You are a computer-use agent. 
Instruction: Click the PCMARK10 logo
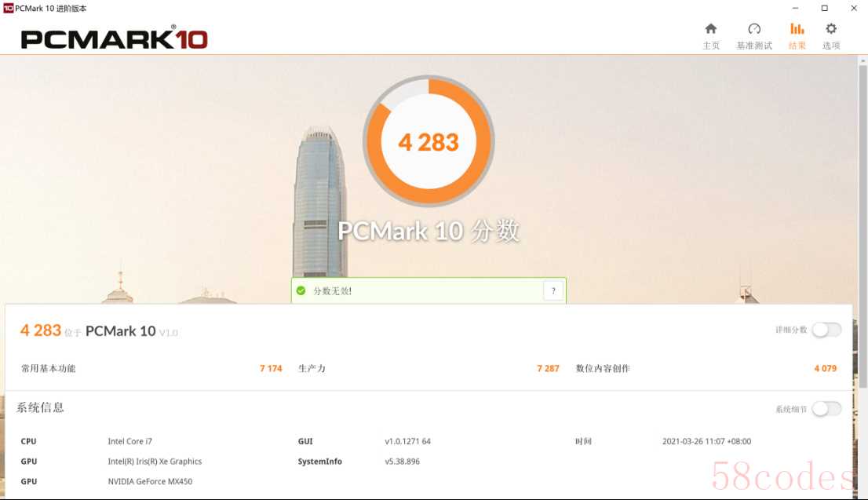point(114,38)
